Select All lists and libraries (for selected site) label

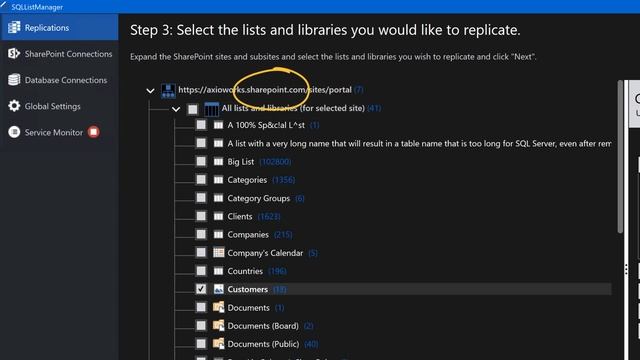293,108
